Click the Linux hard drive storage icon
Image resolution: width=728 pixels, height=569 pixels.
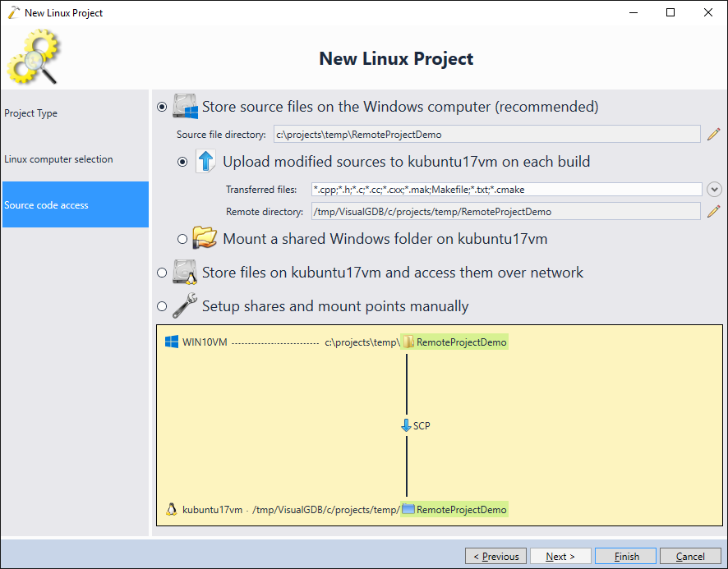tap(185, 272)
